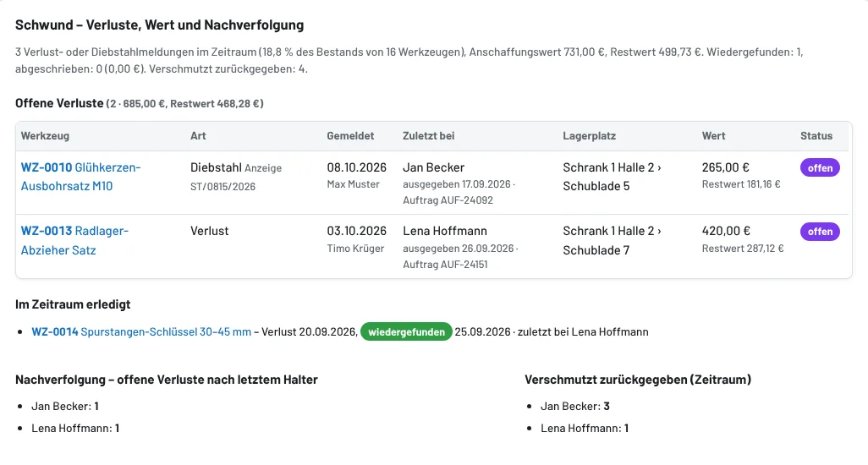The image size is (868, 465).
Task: Select Lena Hoffmann: 1 in Verschmutzt list
Action: (585, 428)
